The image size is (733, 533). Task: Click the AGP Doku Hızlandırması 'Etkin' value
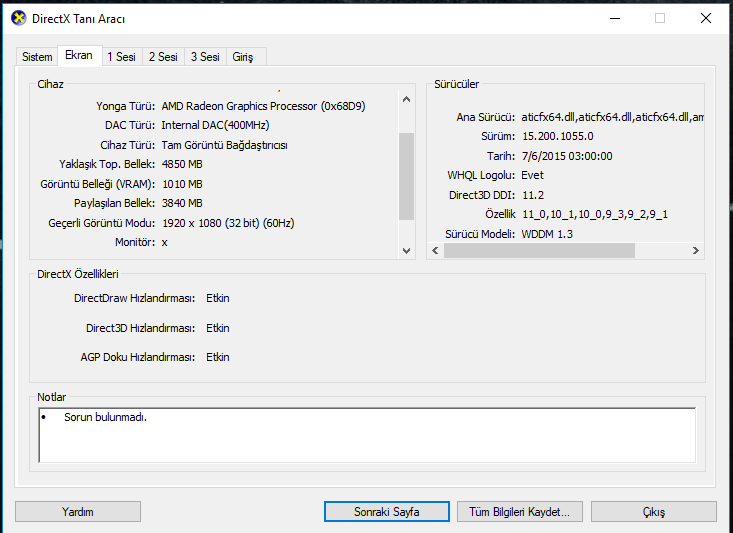pos(218,357)
